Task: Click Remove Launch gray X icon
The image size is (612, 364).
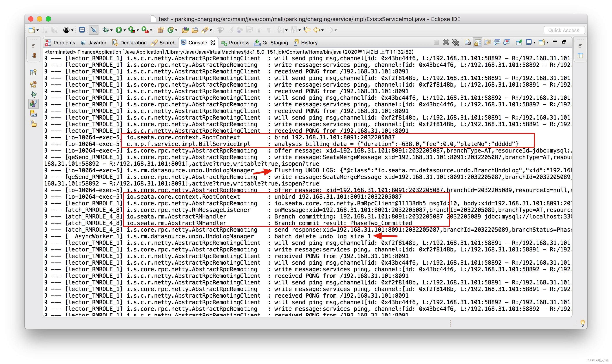Action: pos(446,43)
